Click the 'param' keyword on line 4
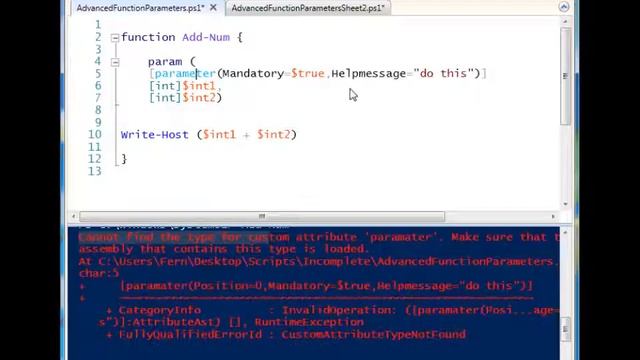Screen dimensions: 640x360 click(x=165, y=62)
